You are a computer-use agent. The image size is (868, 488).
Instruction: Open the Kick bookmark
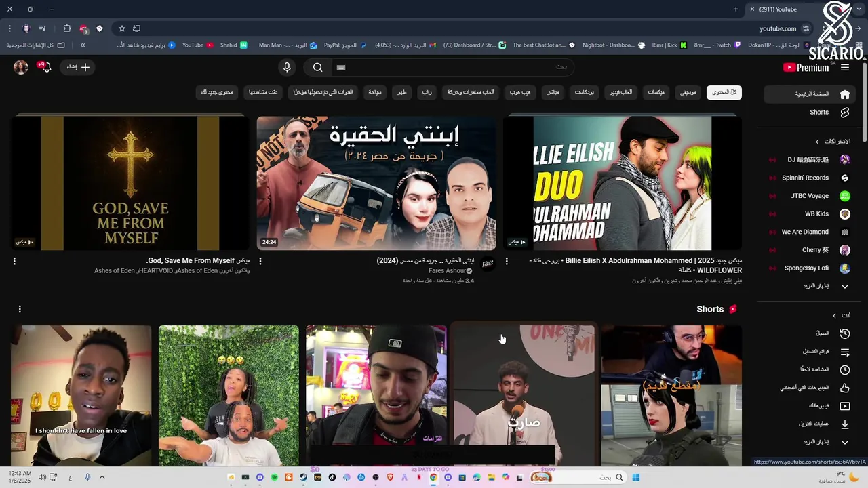click(669, 45)
